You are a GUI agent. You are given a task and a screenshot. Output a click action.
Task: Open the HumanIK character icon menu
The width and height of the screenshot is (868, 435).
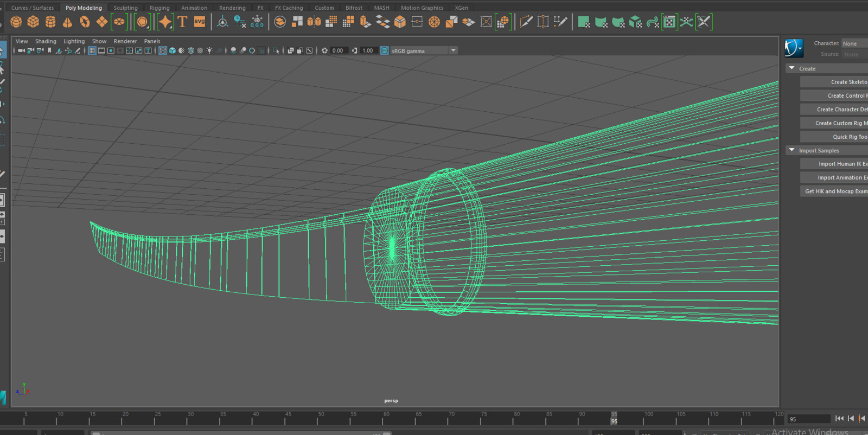pyautogui.click(x=794, y=48)
